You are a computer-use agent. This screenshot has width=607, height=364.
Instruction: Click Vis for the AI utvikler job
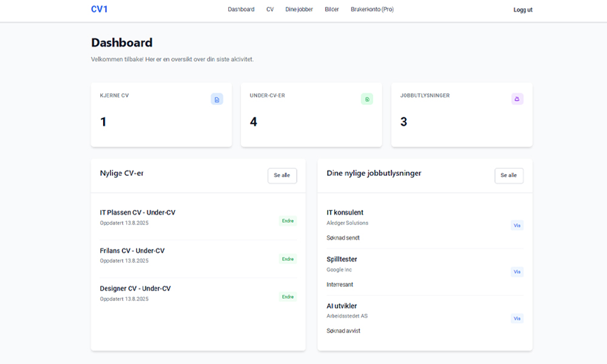coord(517,318)
